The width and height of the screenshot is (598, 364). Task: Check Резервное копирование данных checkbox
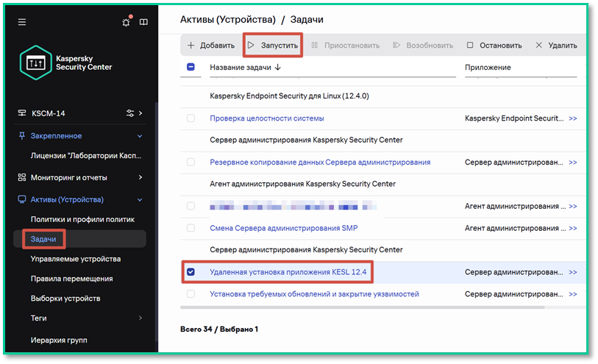coord(191,162)
